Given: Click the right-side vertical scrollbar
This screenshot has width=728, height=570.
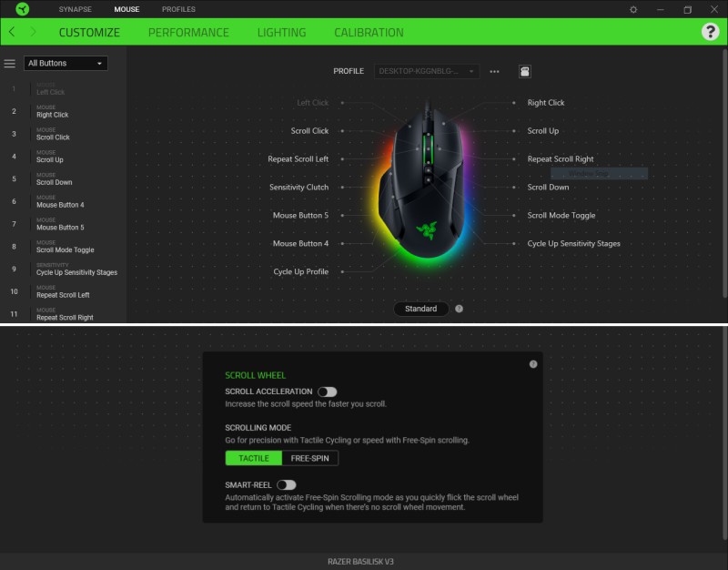Looking at the screenshot, I should click(x=724, y=172).
